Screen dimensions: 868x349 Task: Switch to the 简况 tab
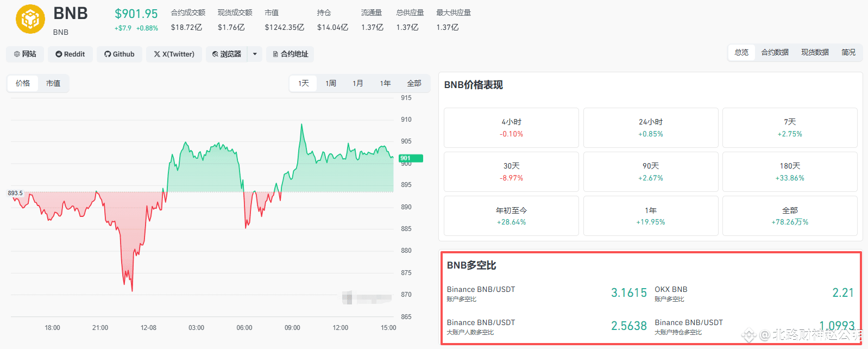pos(848,52)
